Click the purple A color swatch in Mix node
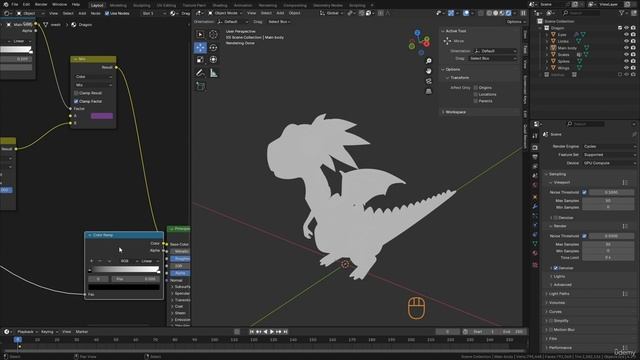Screen dimensions: 640x360 pyautogui.click(x=102, y=116)
